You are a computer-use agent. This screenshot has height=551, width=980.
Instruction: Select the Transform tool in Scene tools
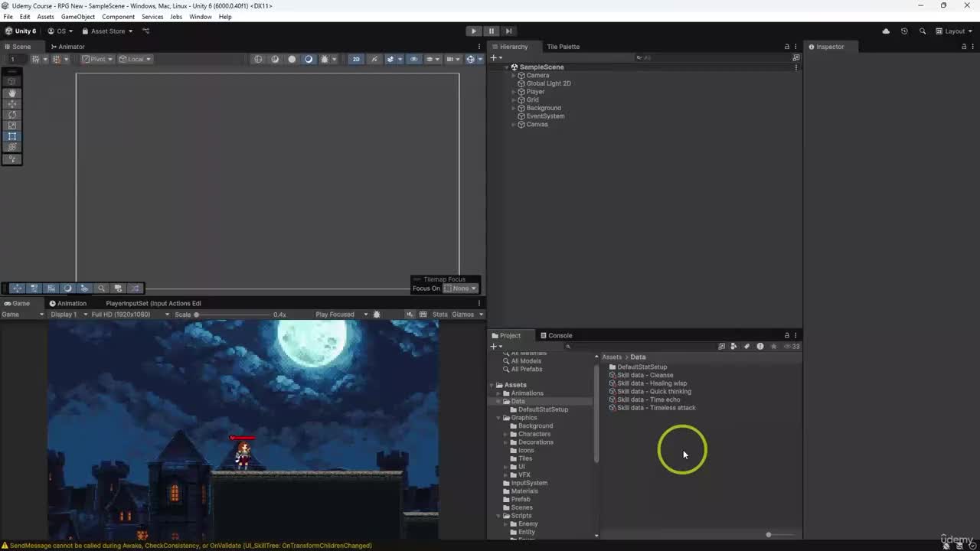point(12,147)
